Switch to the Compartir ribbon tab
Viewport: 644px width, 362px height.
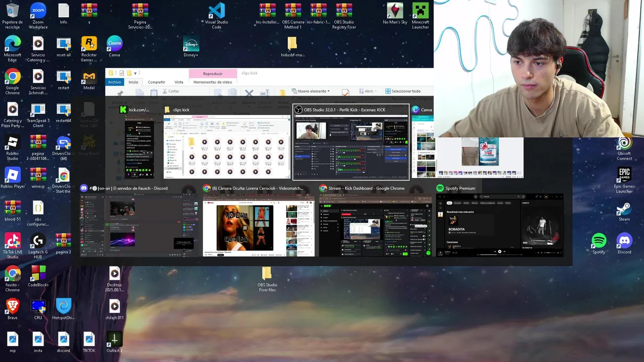(156, 82)
